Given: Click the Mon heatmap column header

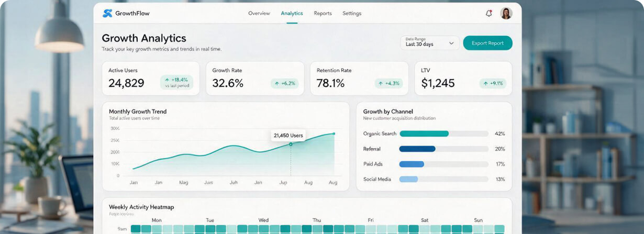Looking at the screenshot, I should point(157,220).
